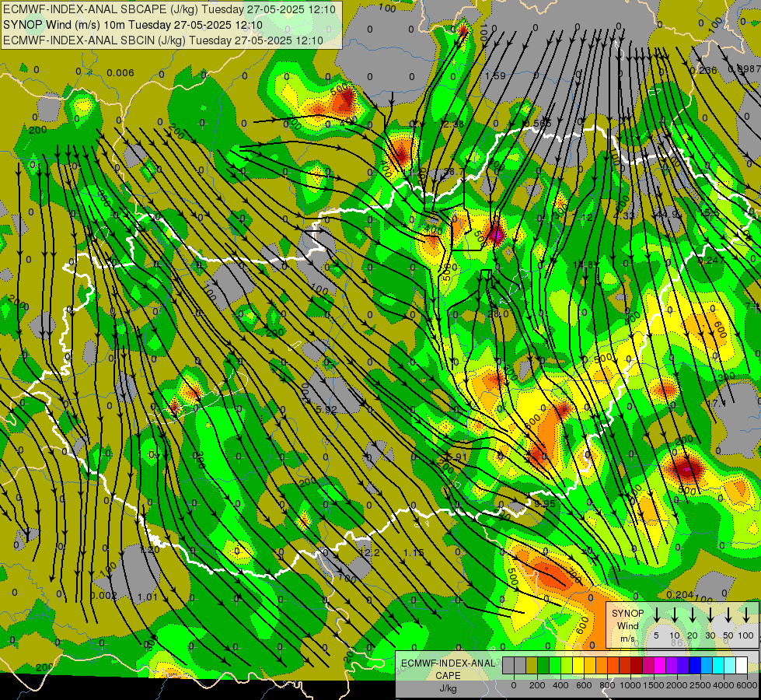Click the ECMWF-INDEX-ANAL label in bottom legend

click(449, 663)
